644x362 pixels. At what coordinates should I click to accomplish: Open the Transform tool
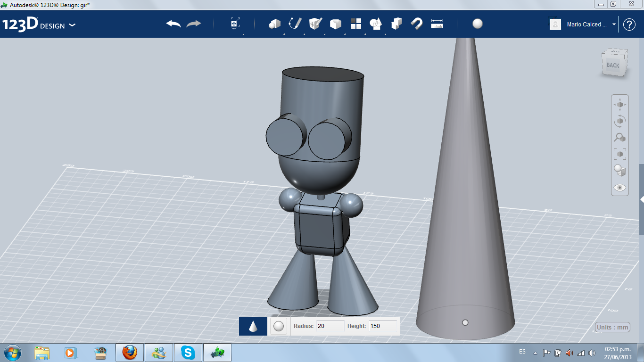235,24
